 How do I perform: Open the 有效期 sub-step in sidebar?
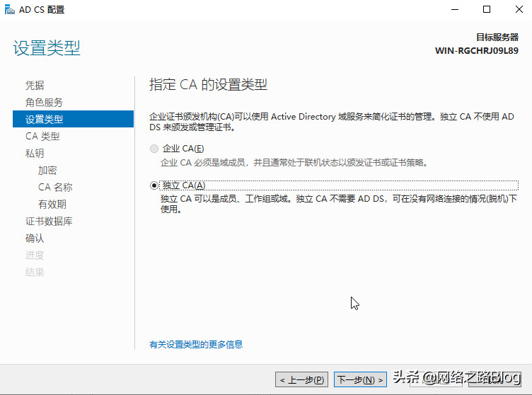coord(52,204)
